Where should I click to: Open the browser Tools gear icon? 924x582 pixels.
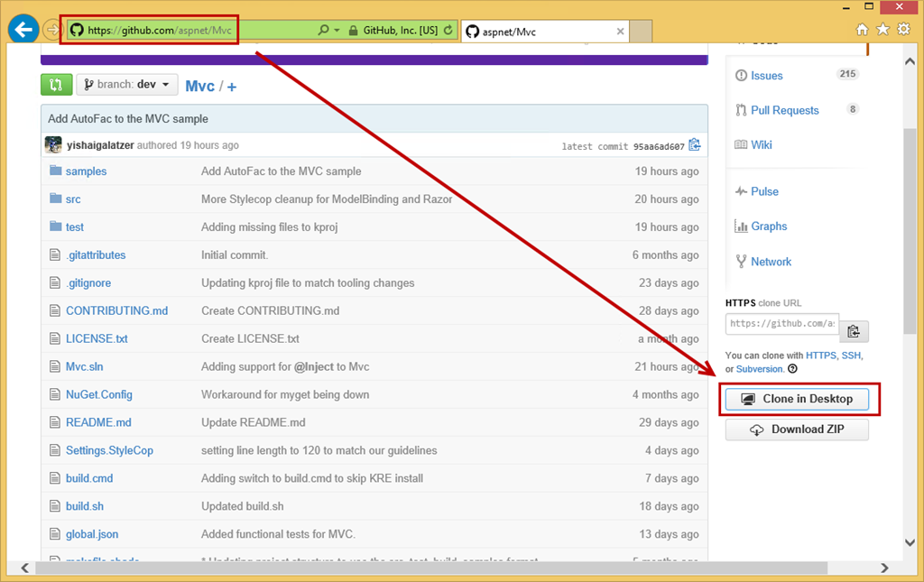point(903,30)
